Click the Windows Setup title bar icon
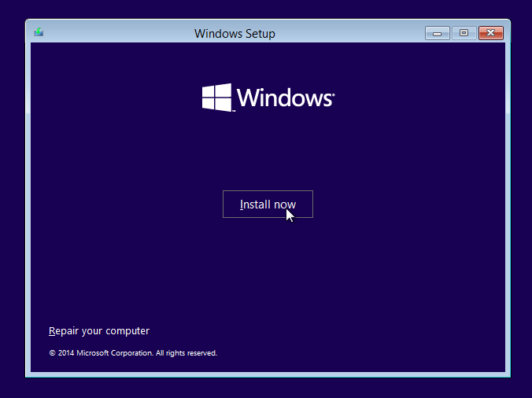This screenshot has height=398, width=532. pyautogui.click(x=39, y=33)
